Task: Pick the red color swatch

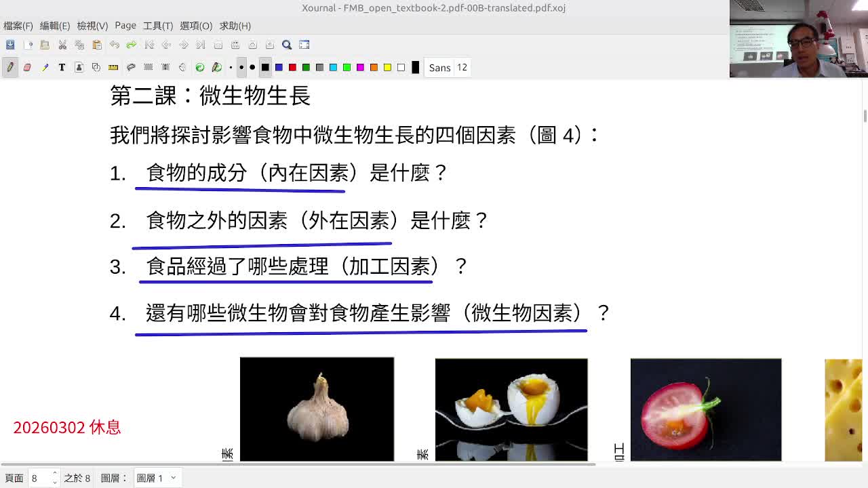Action: [x=292, y=67]
